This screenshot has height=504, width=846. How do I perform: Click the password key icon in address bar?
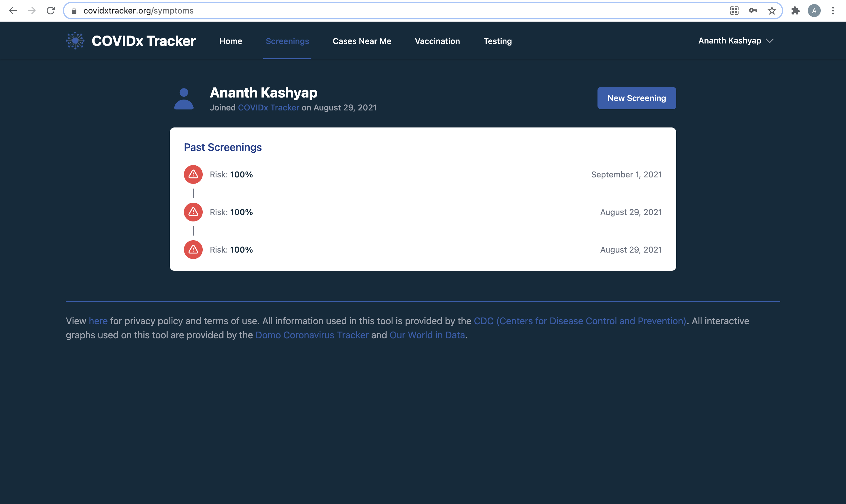753,11
